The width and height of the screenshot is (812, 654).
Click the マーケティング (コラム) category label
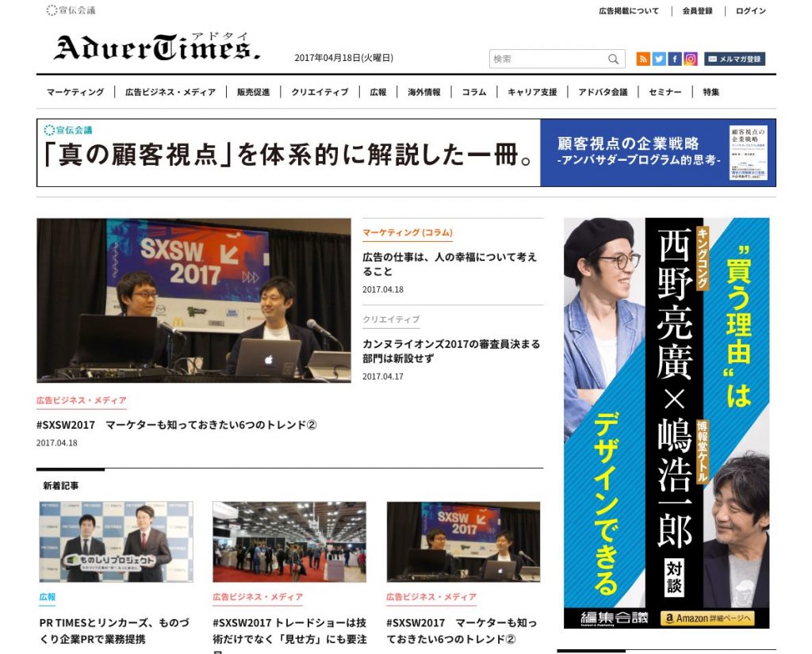408,232
